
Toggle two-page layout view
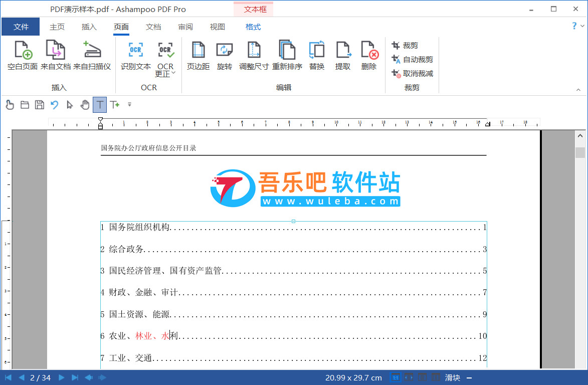436,377
